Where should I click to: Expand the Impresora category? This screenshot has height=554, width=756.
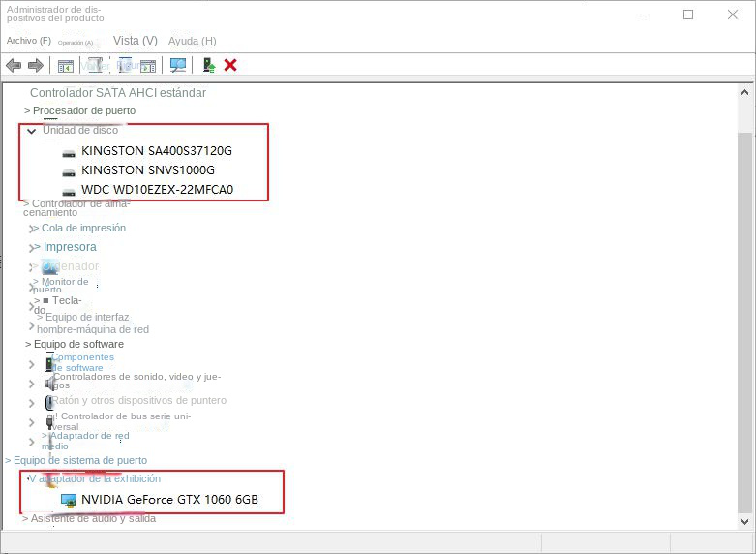click(x=33, y=248)
